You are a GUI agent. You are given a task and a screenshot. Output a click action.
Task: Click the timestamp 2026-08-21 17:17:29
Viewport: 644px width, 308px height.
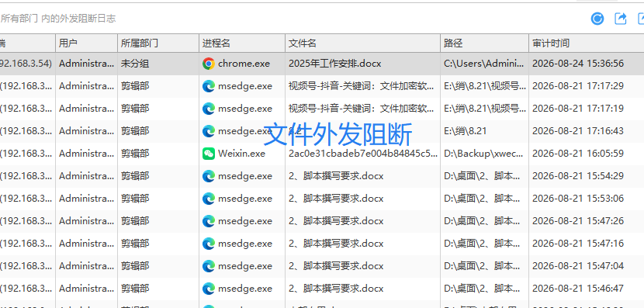[578, 86]
